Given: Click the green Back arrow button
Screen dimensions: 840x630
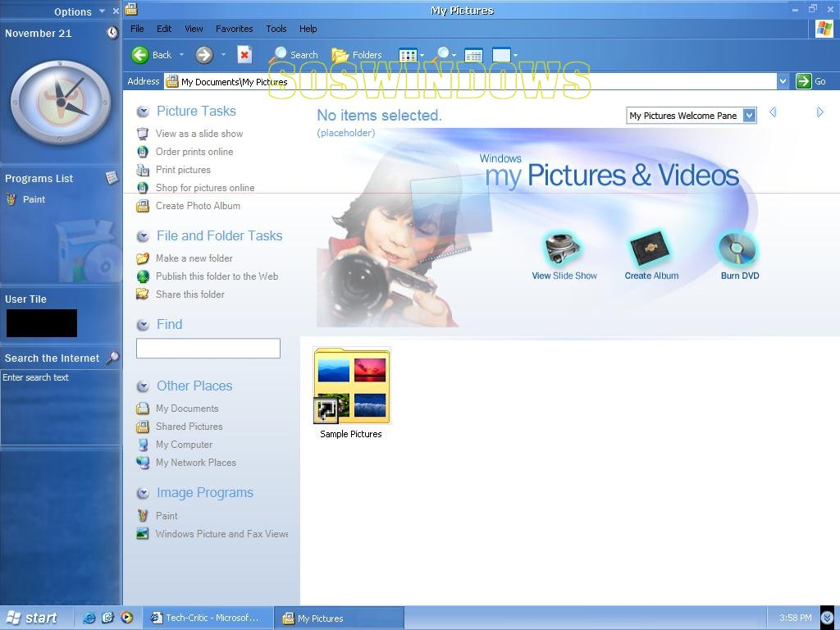Looking at the screenshot, I should (140, 55).
